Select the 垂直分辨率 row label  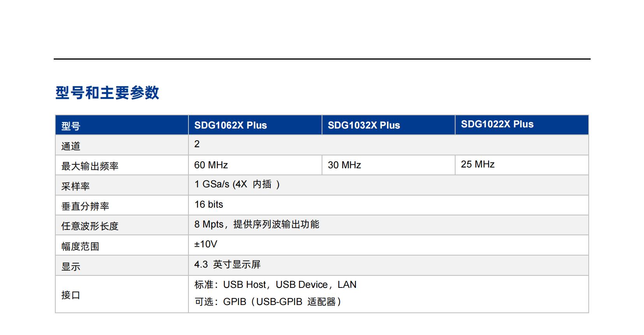tap(85, 206)
